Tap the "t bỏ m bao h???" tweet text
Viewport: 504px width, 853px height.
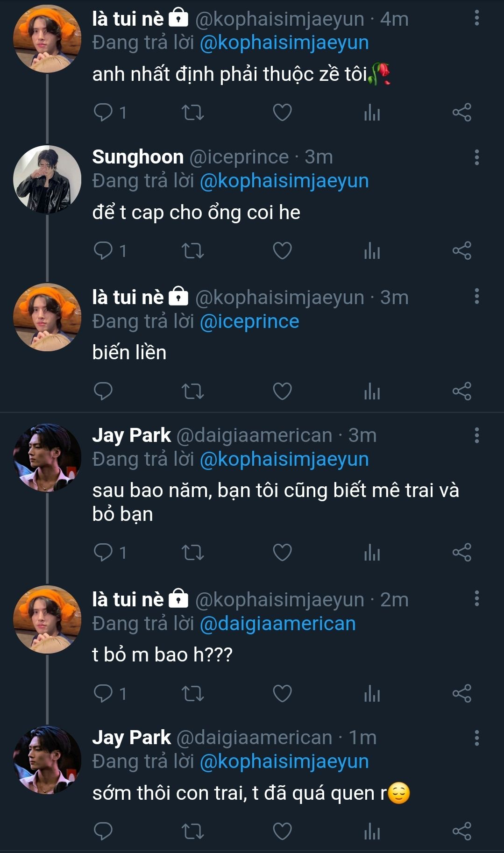click(x=162, y=655)
